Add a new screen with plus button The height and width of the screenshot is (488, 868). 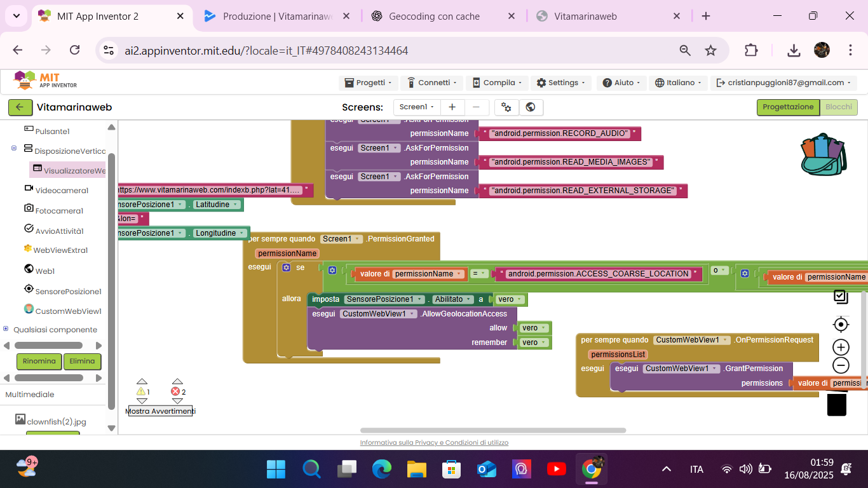[x=452, y=107]
